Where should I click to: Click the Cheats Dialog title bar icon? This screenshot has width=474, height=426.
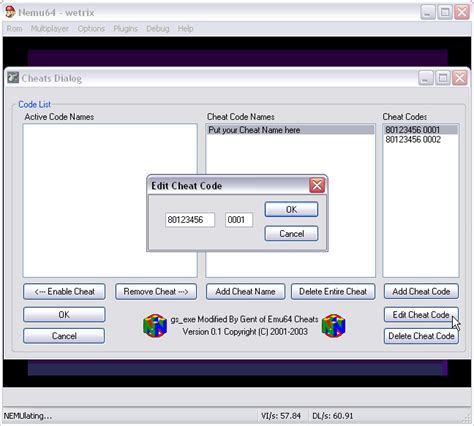(x=13, y=78)
